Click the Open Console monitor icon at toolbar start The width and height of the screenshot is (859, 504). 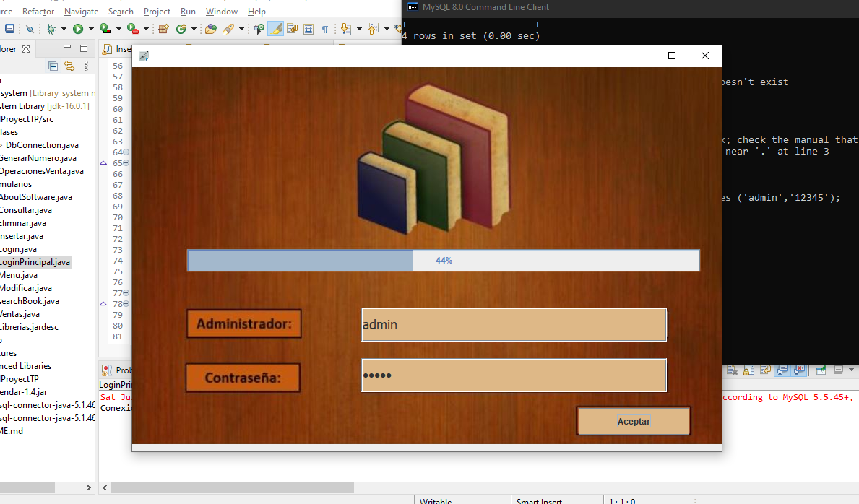(x=10, y=28)
